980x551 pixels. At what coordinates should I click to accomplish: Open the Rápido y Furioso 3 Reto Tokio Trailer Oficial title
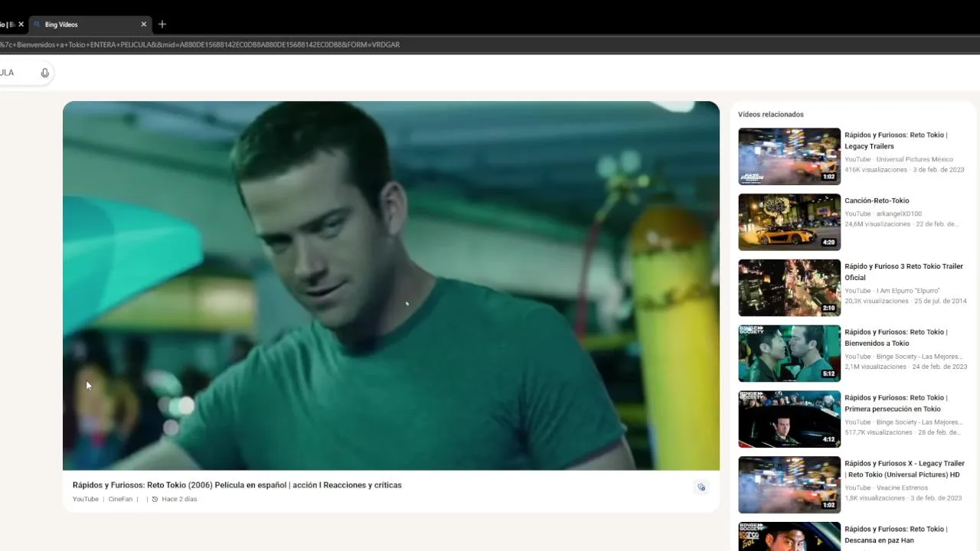[903, 272]
